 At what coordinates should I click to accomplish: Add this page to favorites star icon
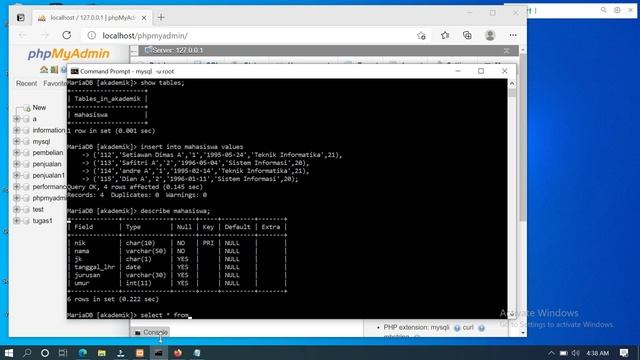click(422, 36)
